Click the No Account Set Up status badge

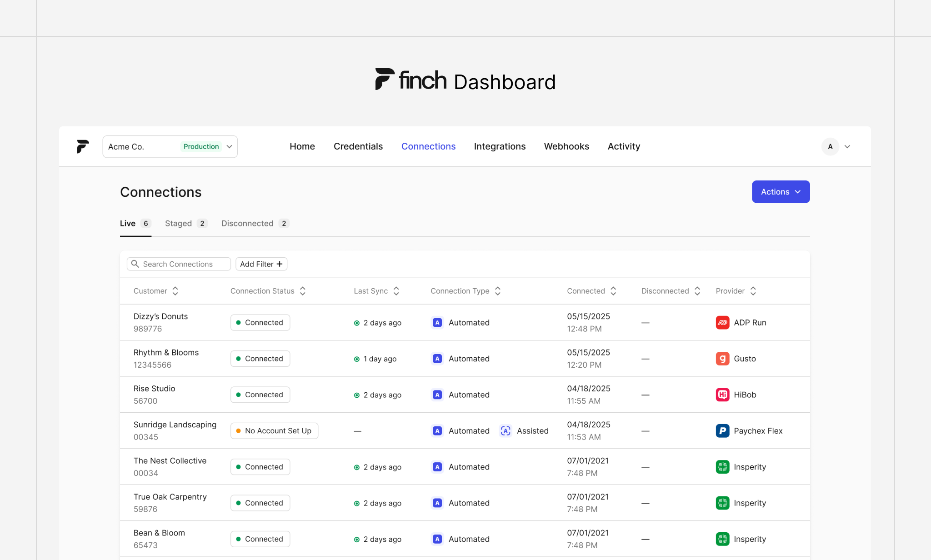(x=274, y=430)
